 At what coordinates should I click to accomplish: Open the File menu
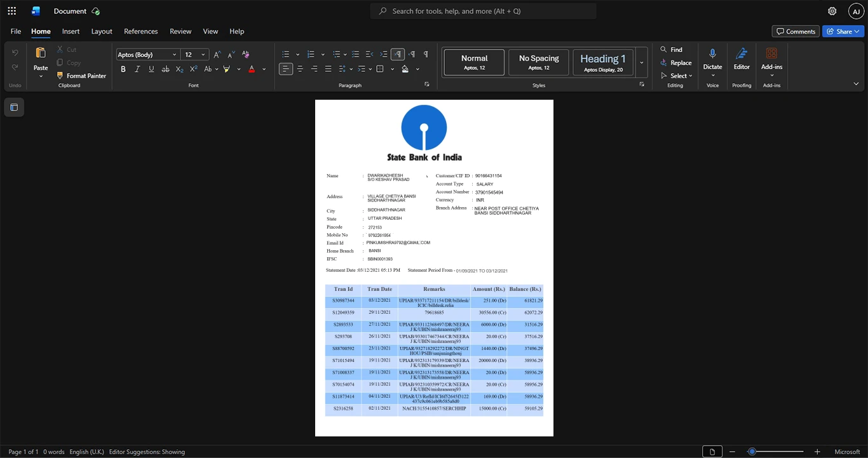16,31
